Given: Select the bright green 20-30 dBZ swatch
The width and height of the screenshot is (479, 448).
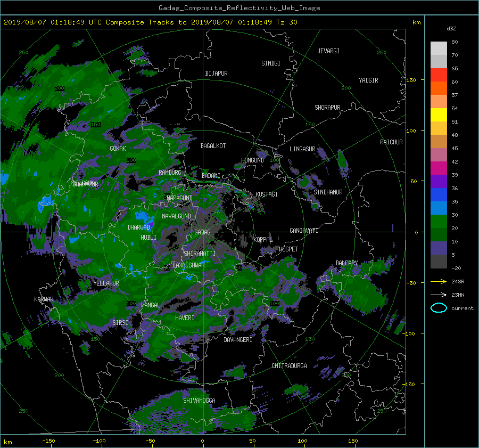Looking at the screenshot, I should coord(439,222).
